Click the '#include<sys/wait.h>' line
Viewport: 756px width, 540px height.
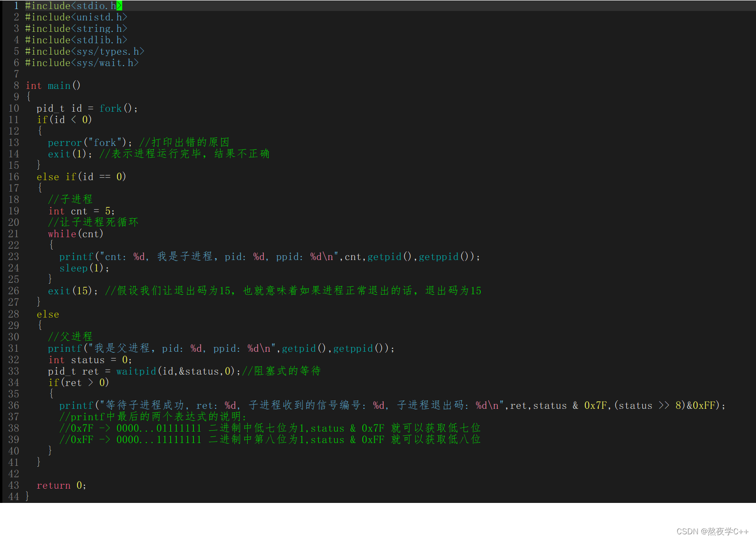pyautogui.click(x=82, y=63)
